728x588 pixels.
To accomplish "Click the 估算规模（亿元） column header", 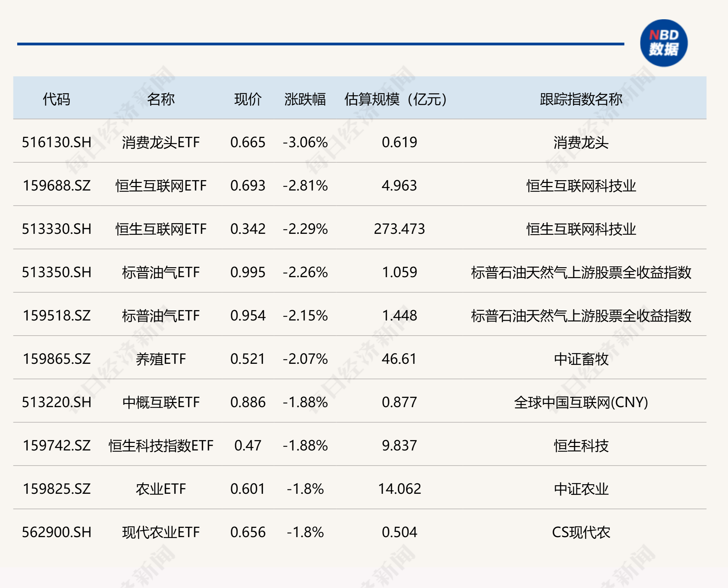I will coord(396,99).
